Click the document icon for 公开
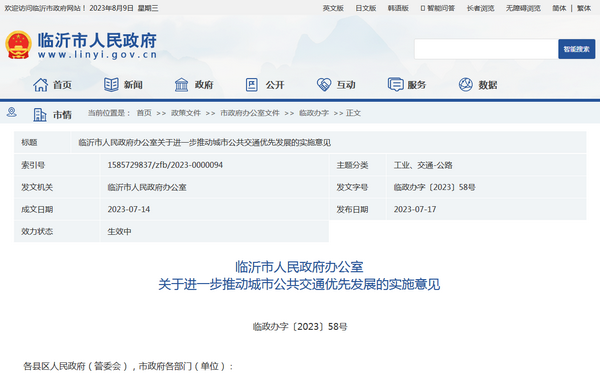This screenshot has width=600, height=373. pos(251,85)
